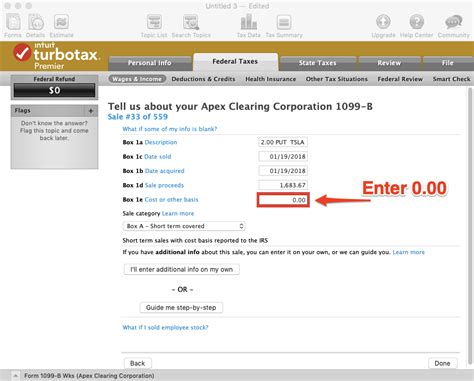Viewport: 474px width, 381px height.
Task: Switch to the File tab
Action: (448, 63)
